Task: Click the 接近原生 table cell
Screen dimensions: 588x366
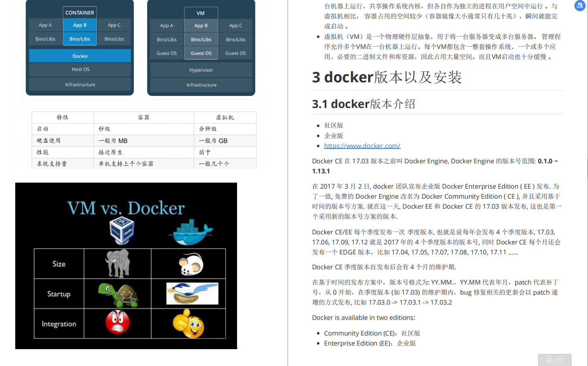Action: pyautogui.click(x=144, y=152)
